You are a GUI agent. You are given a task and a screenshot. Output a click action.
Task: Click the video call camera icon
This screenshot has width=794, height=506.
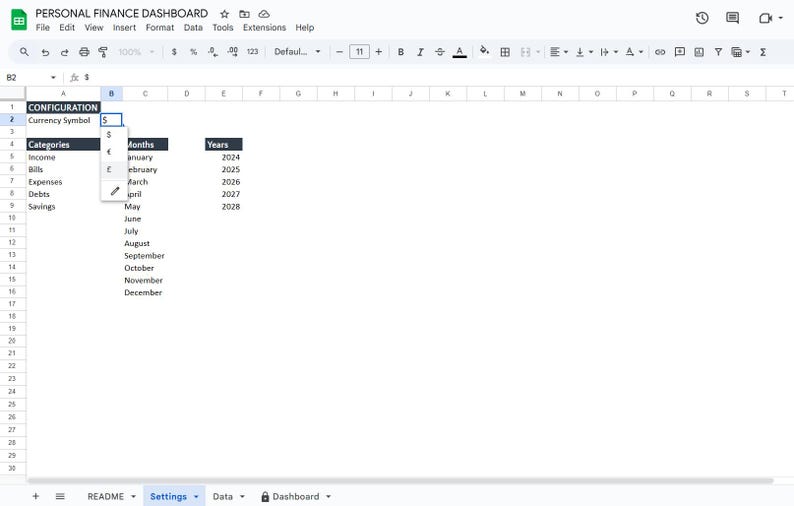(x=765, y=18)
